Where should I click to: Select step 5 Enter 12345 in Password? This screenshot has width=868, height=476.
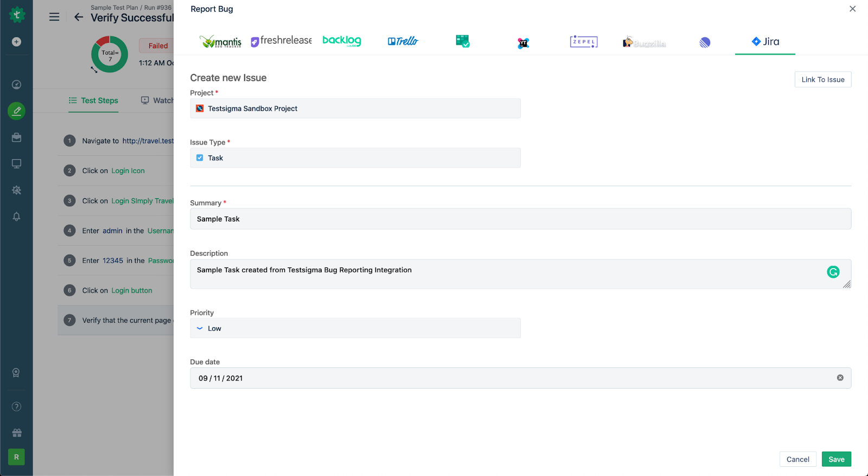(116, 261)
